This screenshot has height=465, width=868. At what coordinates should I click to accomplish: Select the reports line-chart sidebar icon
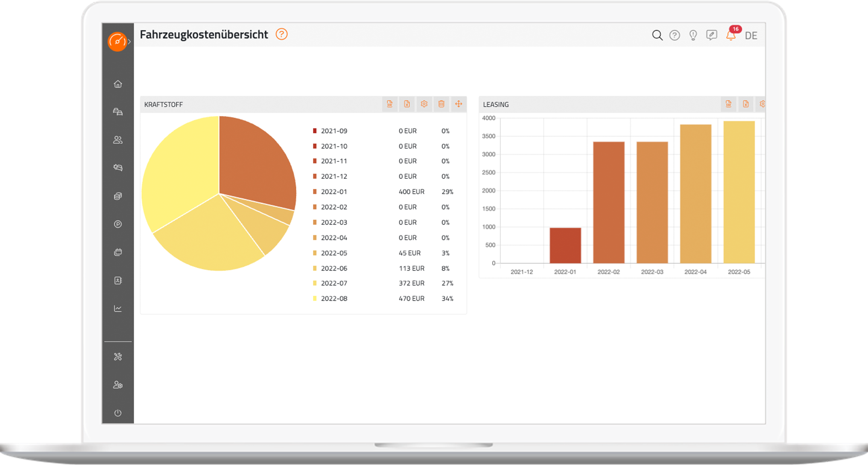coord(117,308)
